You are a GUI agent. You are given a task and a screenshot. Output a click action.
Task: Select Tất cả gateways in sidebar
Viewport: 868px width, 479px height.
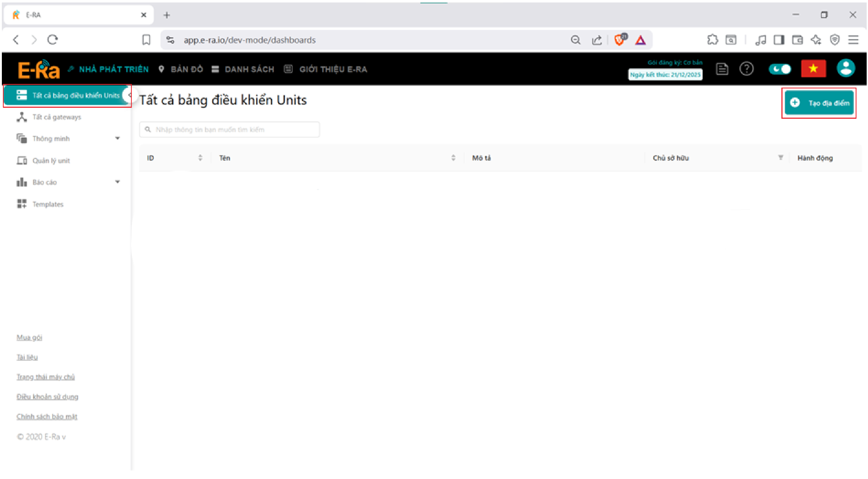56,117
